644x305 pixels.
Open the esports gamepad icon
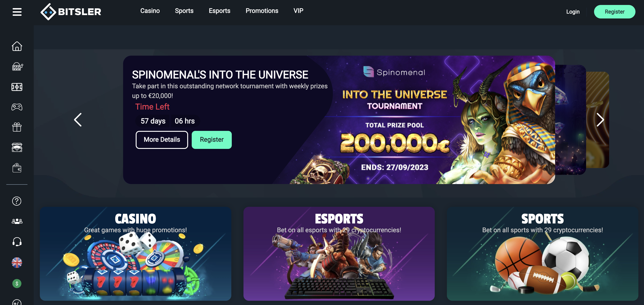(x=17, y=107)
